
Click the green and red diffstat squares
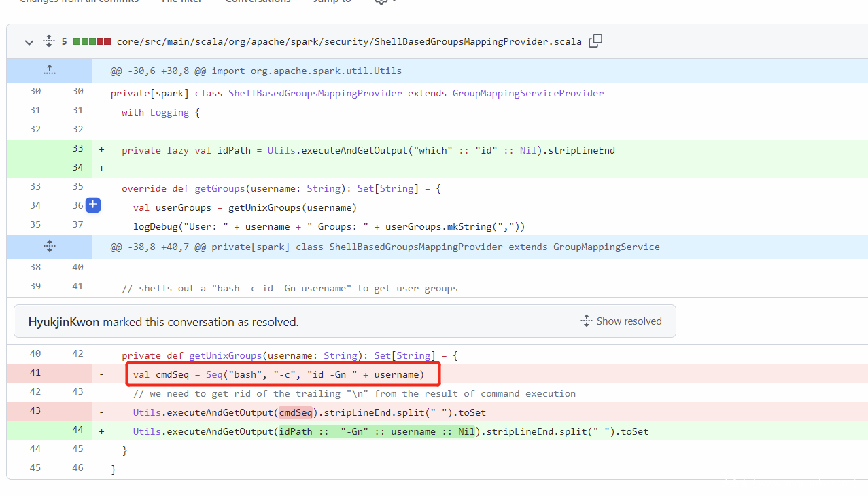[x=92, y=42]
